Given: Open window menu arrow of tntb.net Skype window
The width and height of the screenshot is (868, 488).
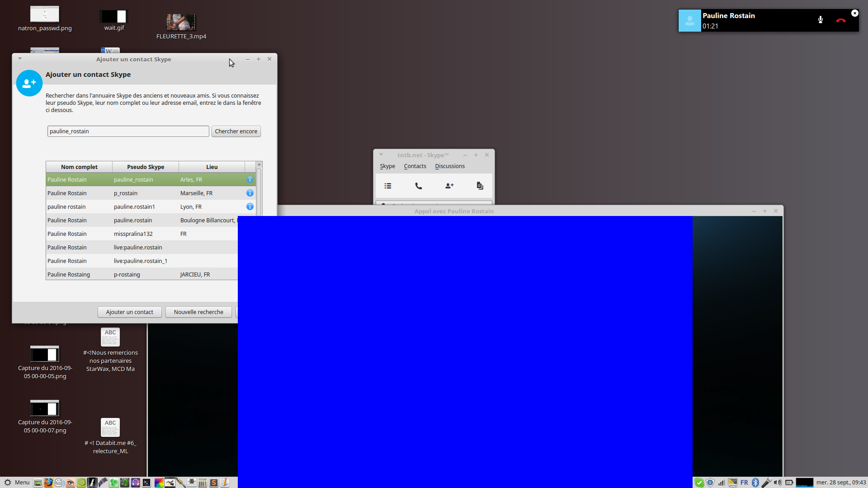Looking at the screenshot, I should click(381, 155).
